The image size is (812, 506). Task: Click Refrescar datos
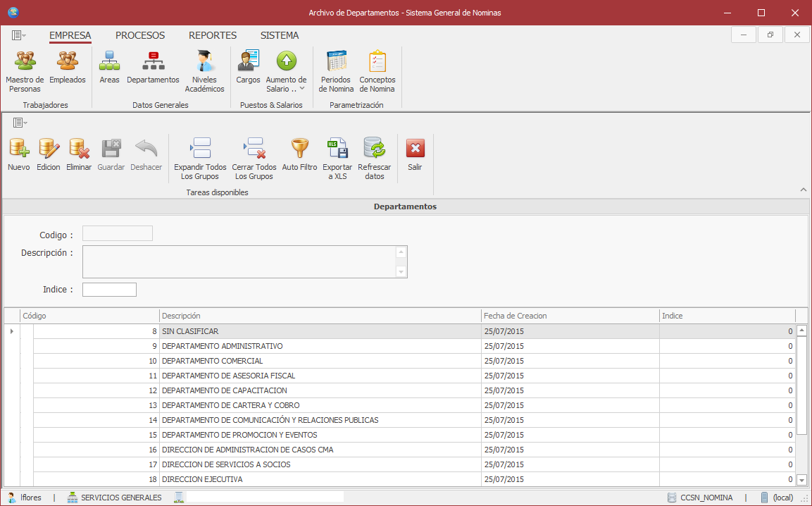tap(375, 159)
